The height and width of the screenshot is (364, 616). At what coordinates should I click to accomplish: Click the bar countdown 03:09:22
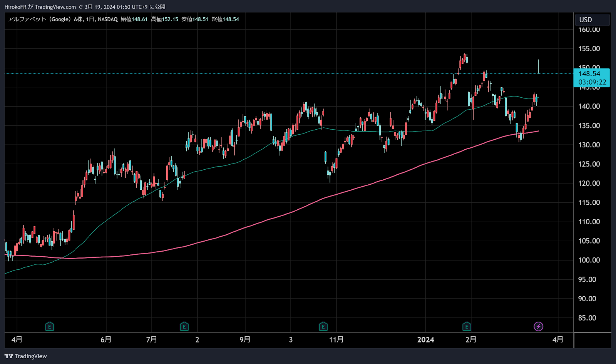pos(592,82)
